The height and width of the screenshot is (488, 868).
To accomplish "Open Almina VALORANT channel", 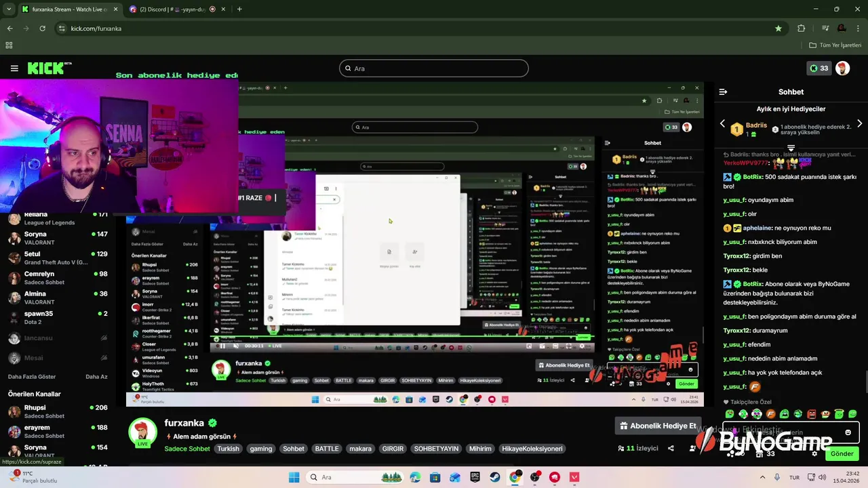I will 58,298.
